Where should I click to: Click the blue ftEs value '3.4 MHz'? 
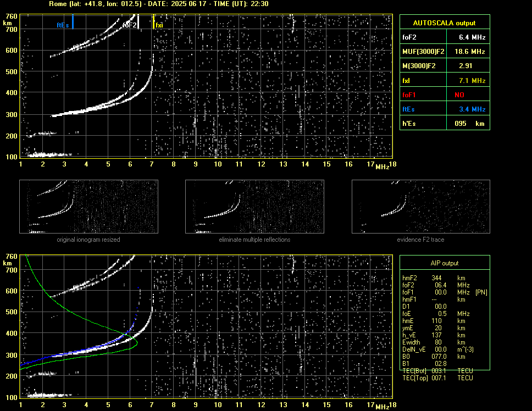click(x=472, y=109)
